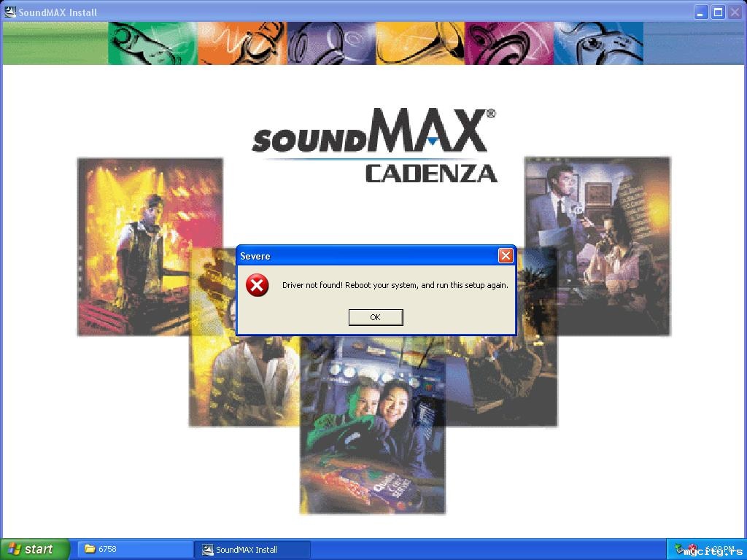This screenshot has height=560, width=747.
Task: Click the blue gamepad banner tile
Action: point(598,43)
